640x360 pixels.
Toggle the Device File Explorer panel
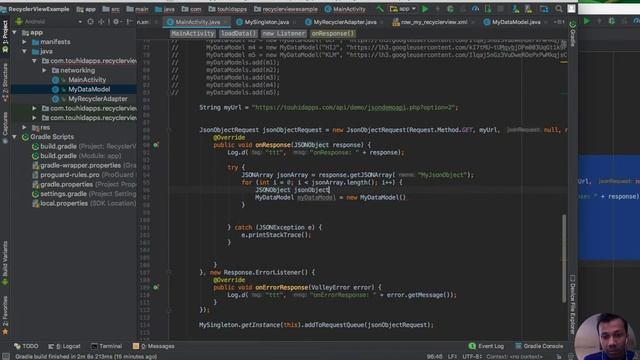(x=572, y=304)
